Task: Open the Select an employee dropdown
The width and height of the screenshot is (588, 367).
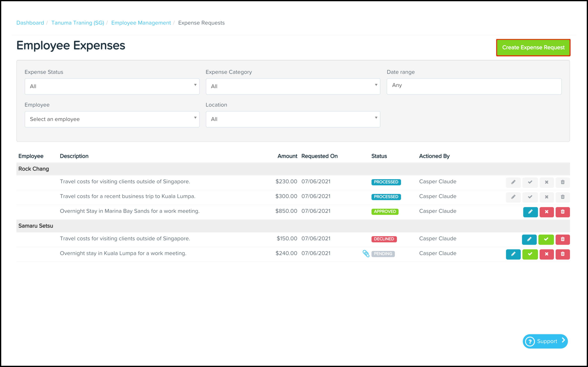Action: [x=112, y=119]
